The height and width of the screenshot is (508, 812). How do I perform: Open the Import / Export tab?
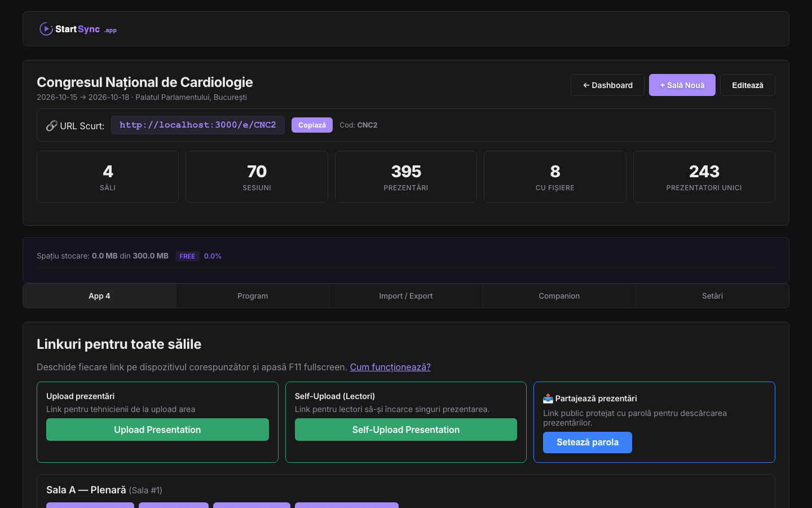[406, 296]
